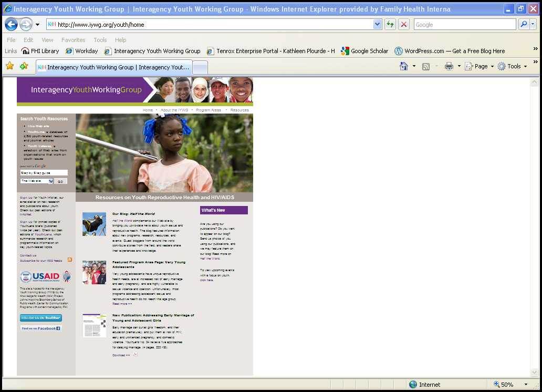This screenshot has height=392, width=542.
Task: Click the Google search box in toolbar
Action: coord(464,24)
